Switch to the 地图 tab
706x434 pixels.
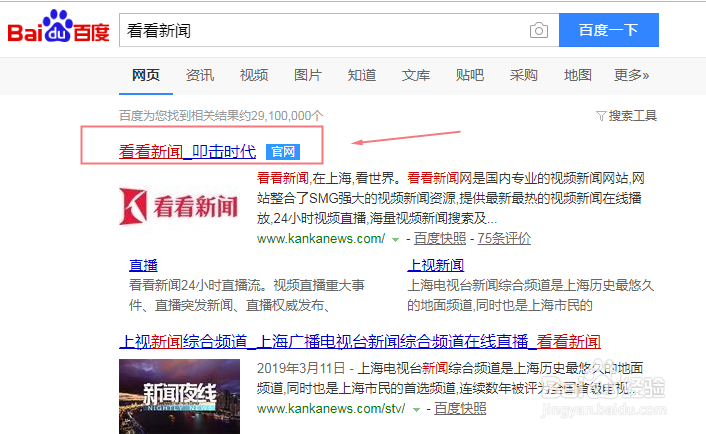click(578, 75)
